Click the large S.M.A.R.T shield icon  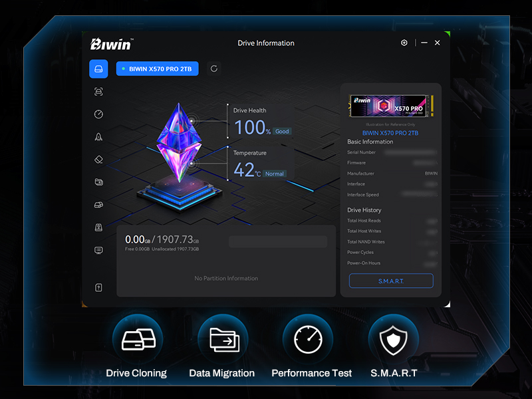pyautogui.click(x=394, y=339)
